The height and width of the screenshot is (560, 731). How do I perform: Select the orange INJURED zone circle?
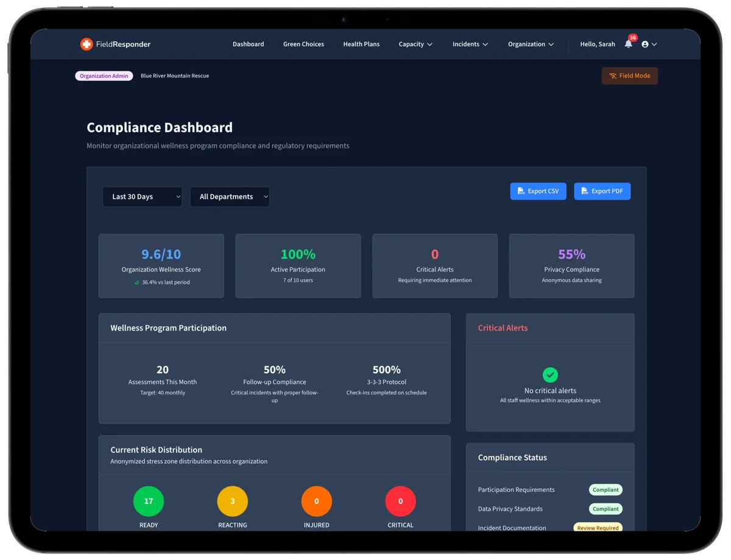tap(316, 500)
